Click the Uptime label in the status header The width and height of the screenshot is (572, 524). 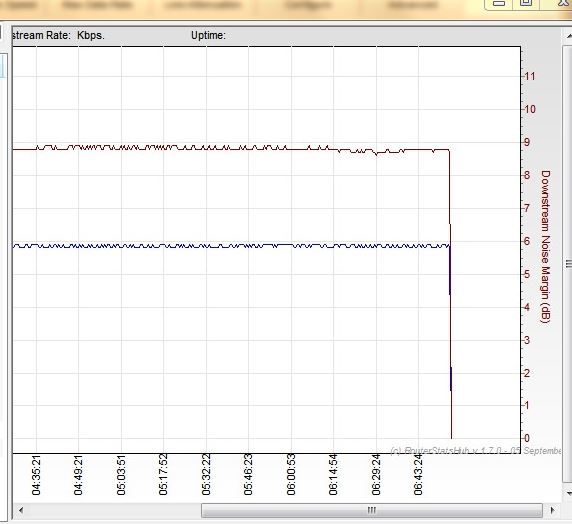point(208,35)
